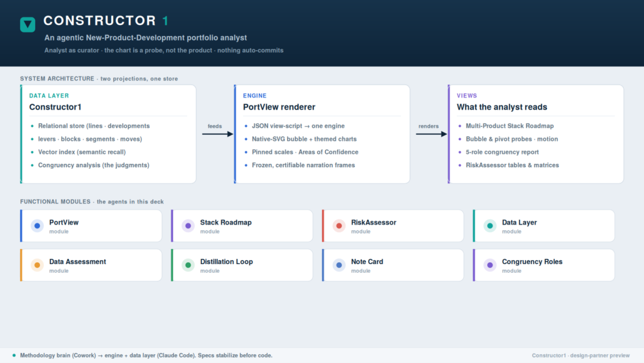This screenshot has height=363, width=644.
Task: Click the green status dot in footer
Action: (x=14, y=355)
